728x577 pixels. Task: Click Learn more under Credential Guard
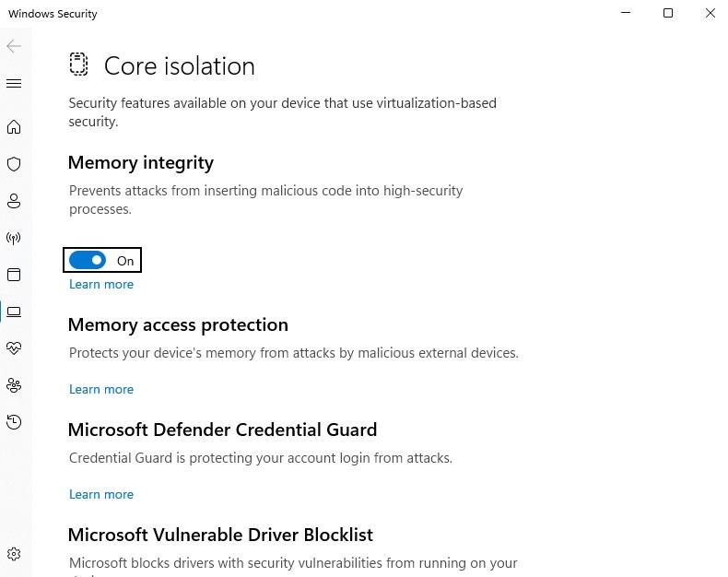coord(101,494)
